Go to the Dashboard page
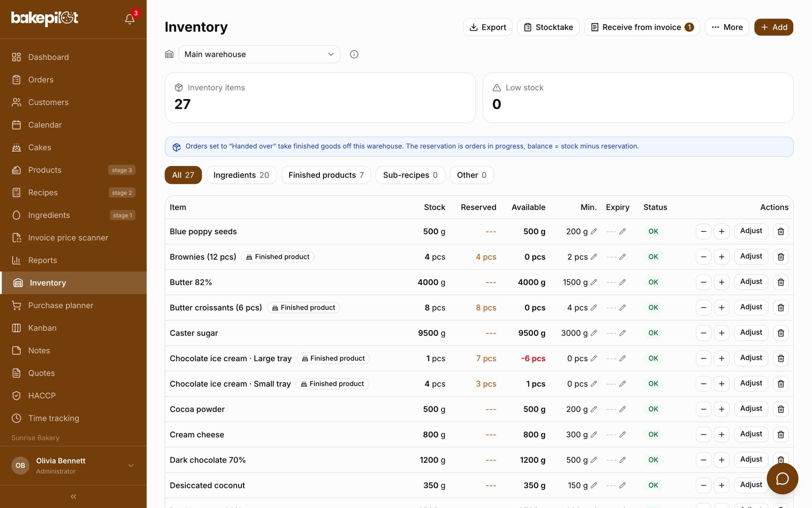812x508 pixels. point(73,57)
